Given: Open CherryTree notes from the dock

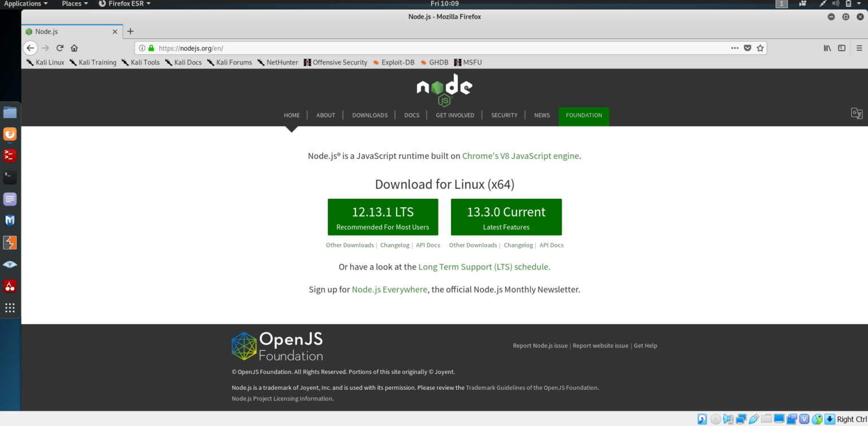Looking at the screenshot, I should click(10, 286).
